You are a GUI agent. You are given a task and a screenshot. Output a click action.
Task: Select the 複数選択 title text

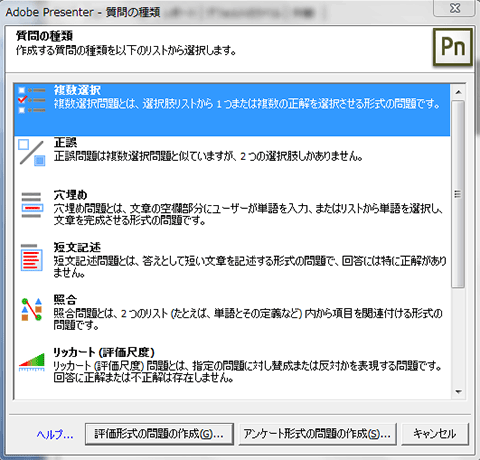[77, 90]
